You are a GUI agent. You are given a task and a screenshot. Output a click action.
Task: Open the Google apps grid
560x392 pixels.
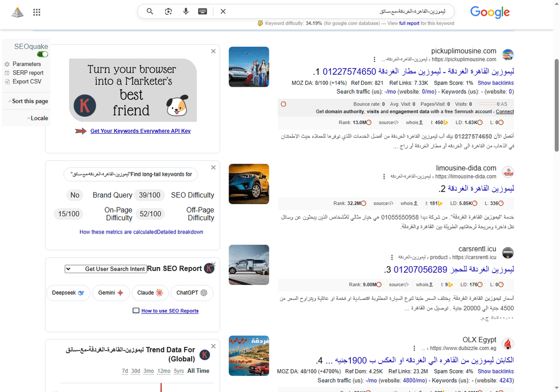coord(36,12)
